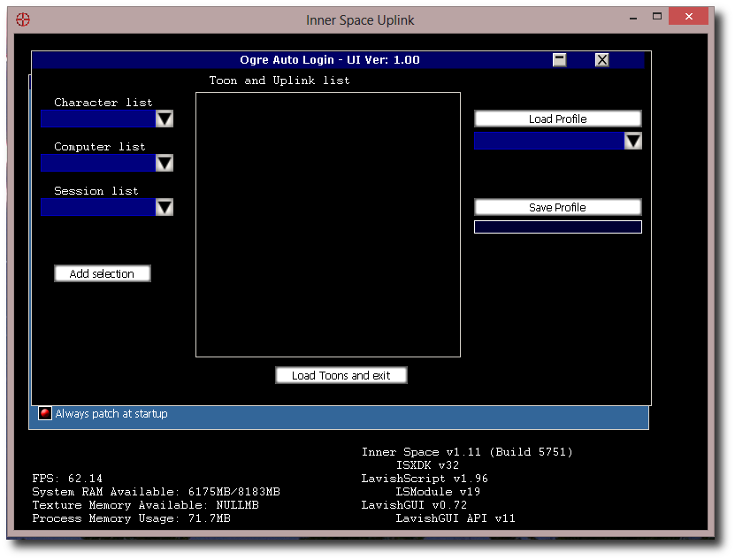This screenshot has width=735, height=560.
Task: Close the Inner Space Uplink window
Action: point(688,17)
